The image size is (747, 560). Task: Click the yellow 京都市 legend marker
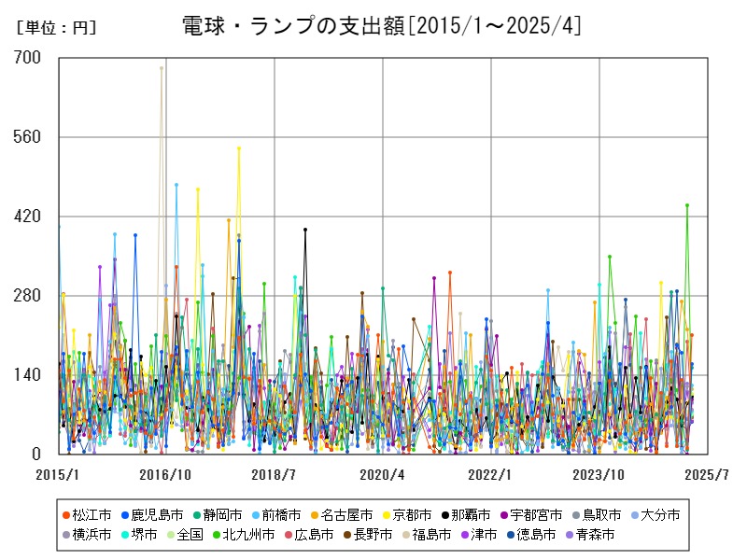387,515
